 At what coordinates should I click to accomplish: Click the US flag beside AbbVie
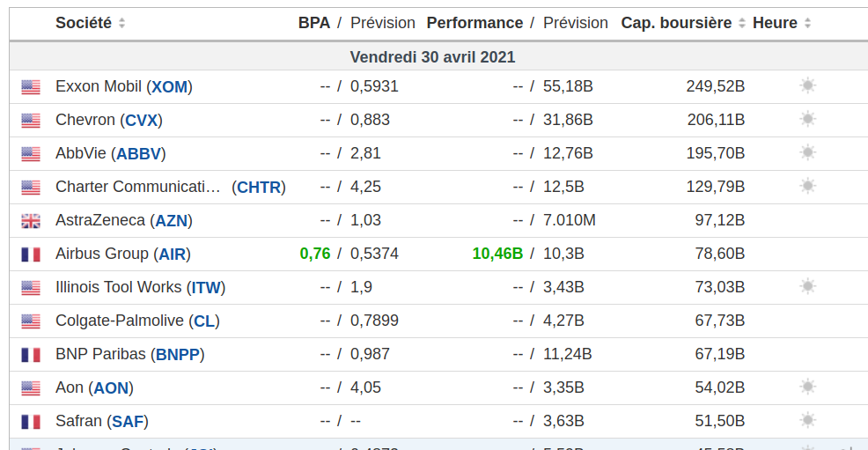tap(31, 153)
